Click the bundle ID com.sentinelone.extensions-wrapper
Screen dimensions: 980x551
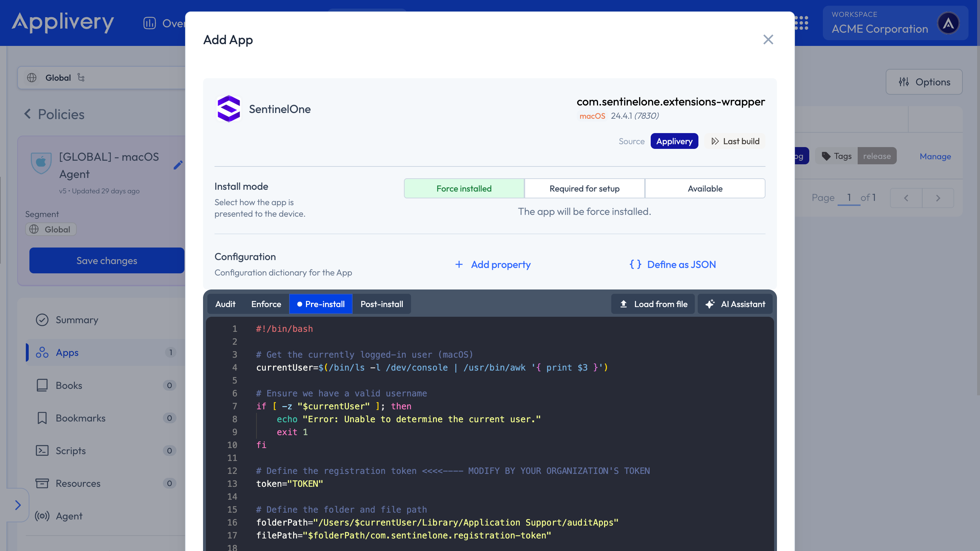tap(671, 102)
